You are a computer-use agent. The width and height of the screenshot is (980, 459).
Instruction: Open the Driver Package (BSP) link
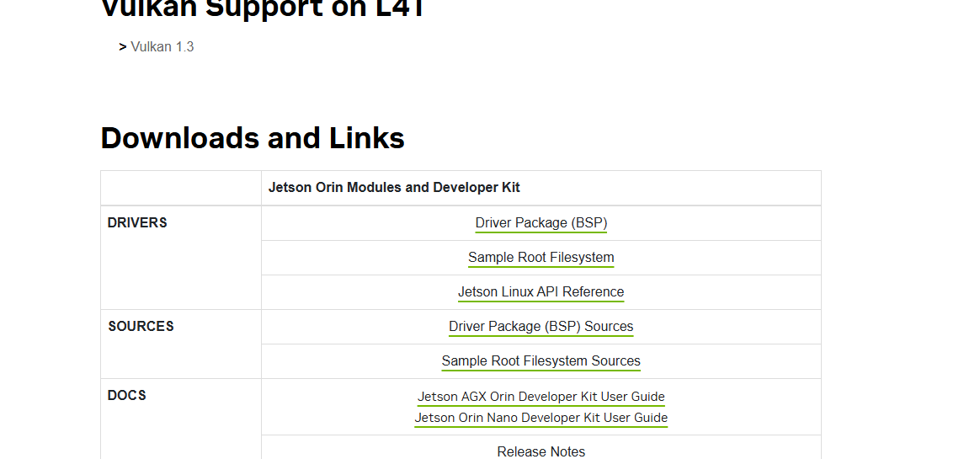[541, 223]
